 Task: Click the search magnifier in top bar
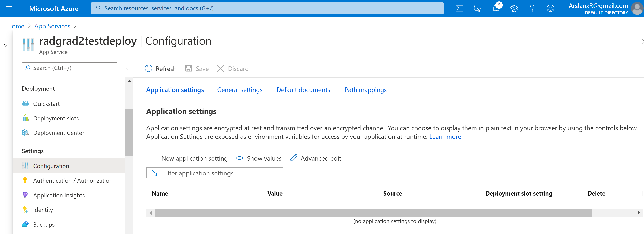coord(98,8)
